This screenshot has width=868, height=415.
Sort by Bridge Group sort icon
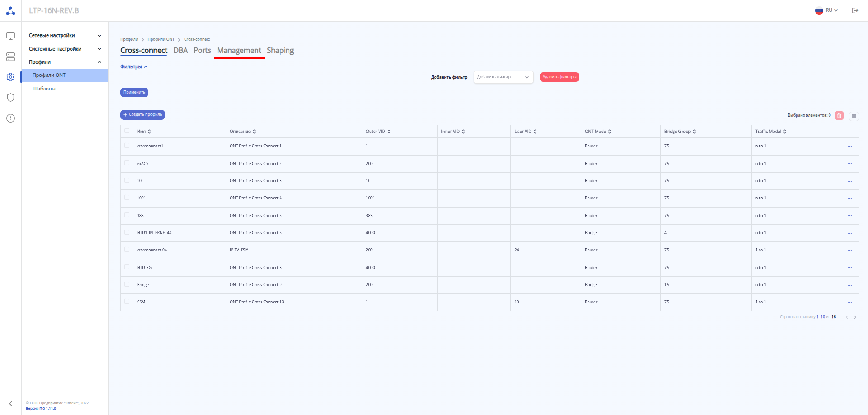click(x=694, y=132)
